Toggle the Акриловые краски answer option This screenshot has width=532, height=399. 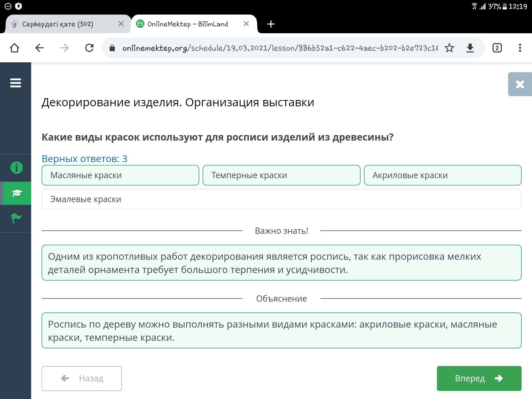[442, 175]
